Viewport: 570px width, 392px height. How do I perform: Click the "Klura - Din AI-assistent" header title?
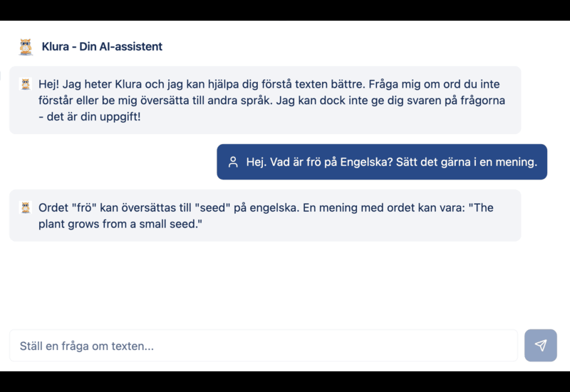point(102,47)
